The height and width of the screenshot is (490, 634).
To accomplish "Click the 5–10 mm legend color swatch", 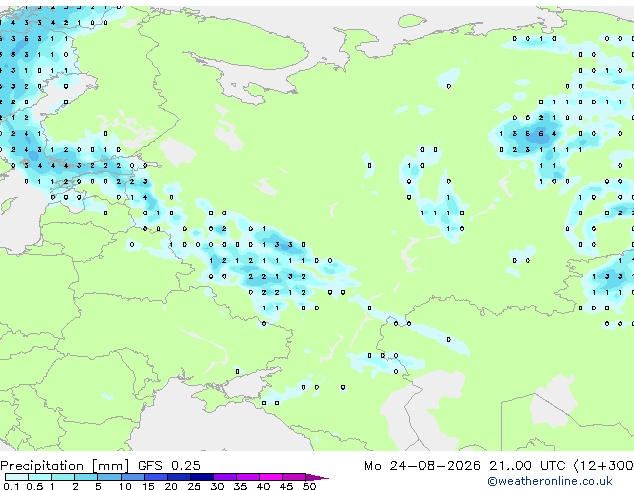I will pos(110,477).
